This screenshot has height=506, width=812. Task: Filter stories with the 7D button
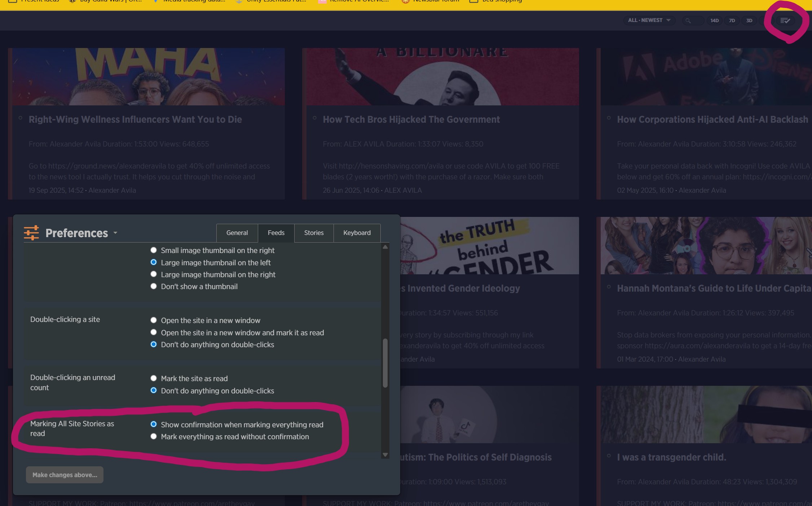pos(732,21)
